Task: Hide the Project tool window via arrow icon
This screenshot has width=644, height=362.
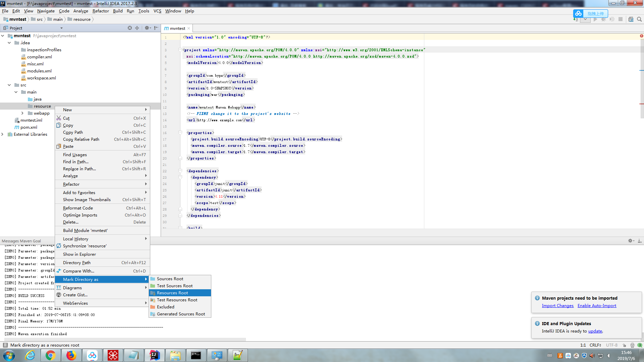Action: 156,28
